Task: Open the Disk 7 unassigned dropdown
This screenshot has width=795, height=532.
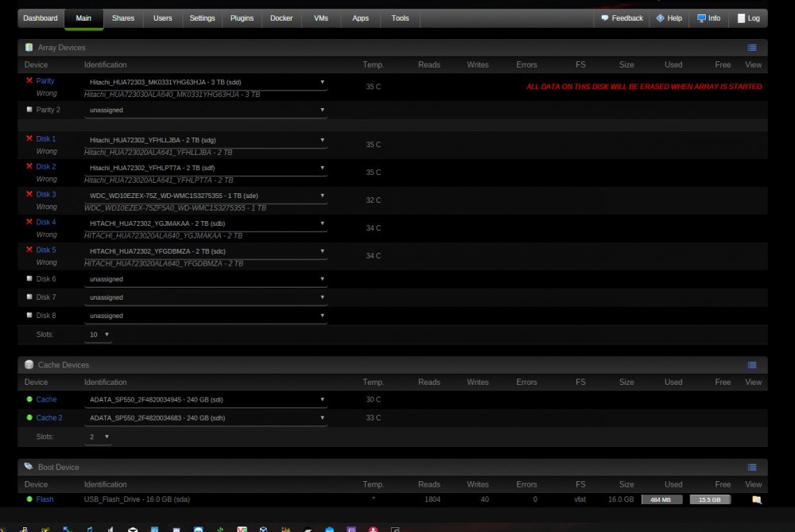Action: (x=206, y=297)
